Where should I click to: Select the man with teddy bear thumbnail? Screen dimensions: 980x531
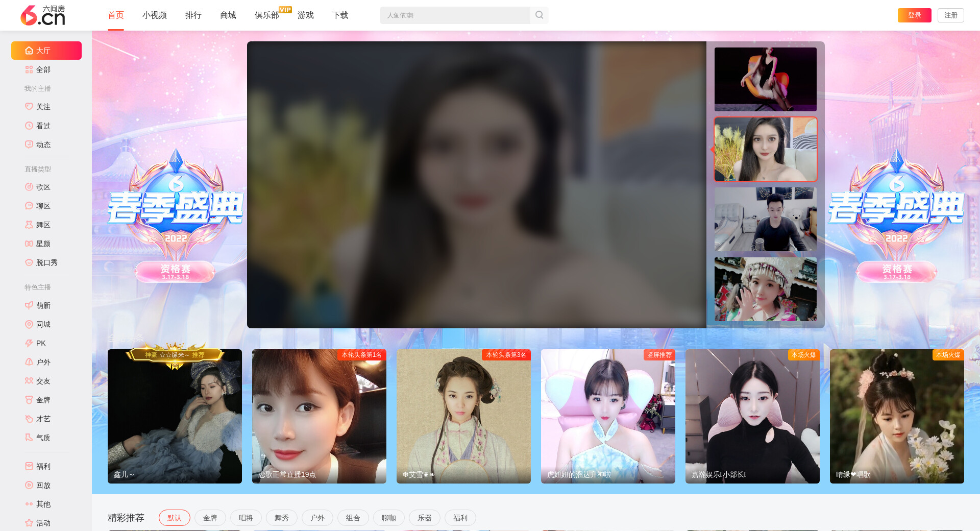point(765,219)
